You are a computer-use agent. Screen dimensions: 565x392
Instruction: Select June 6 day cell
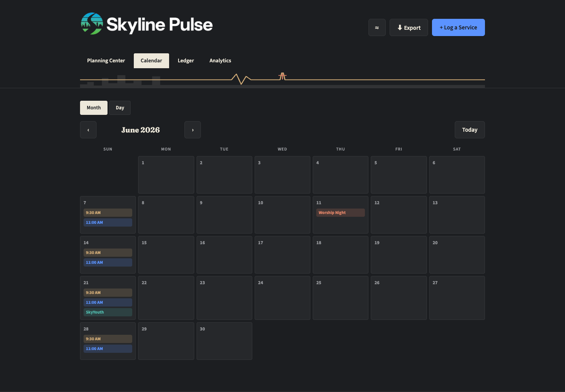[457, 175]
